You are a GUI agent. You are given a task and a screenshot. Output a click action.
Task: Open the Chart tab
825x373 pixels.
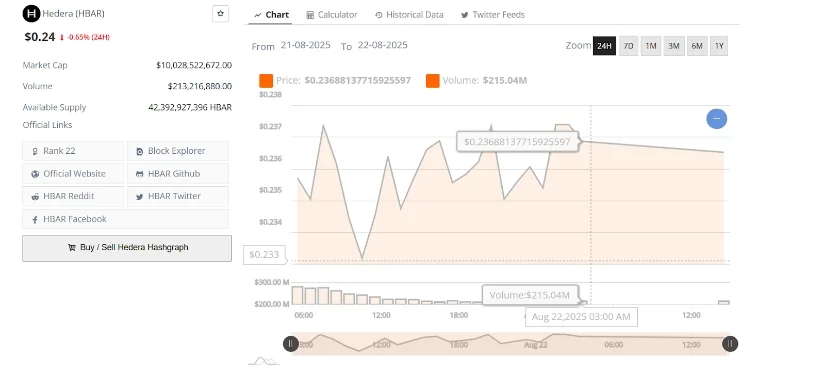[x=271, y=15]
